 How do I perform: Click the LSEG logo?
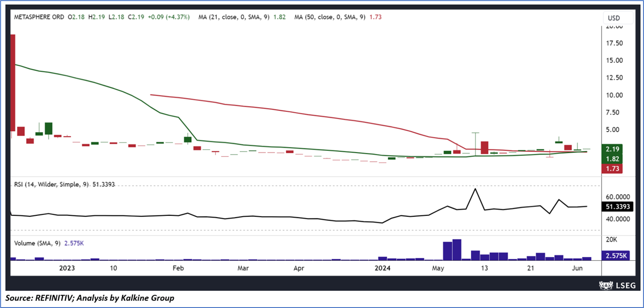(x=617, y=285)
